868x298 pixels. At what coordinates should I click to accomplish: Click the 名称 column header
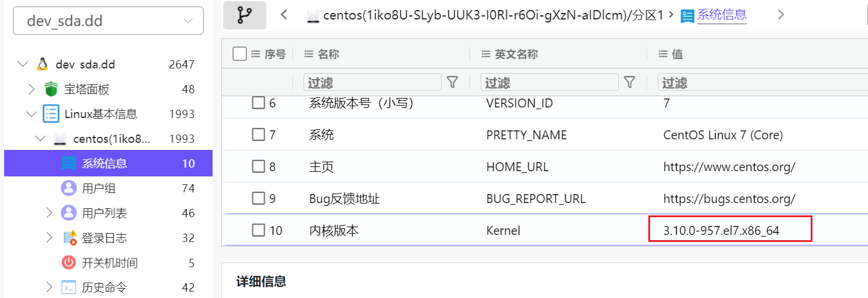click(328, 54)
